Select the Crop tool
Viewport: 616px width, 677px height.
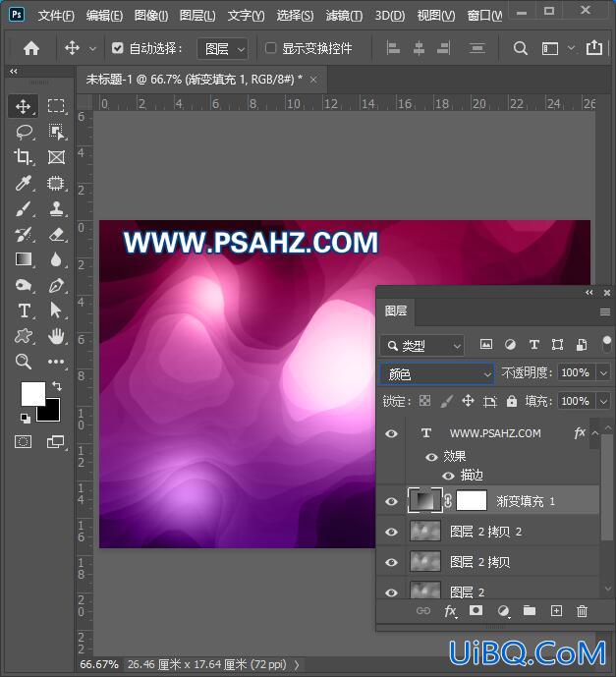point(23,157)
